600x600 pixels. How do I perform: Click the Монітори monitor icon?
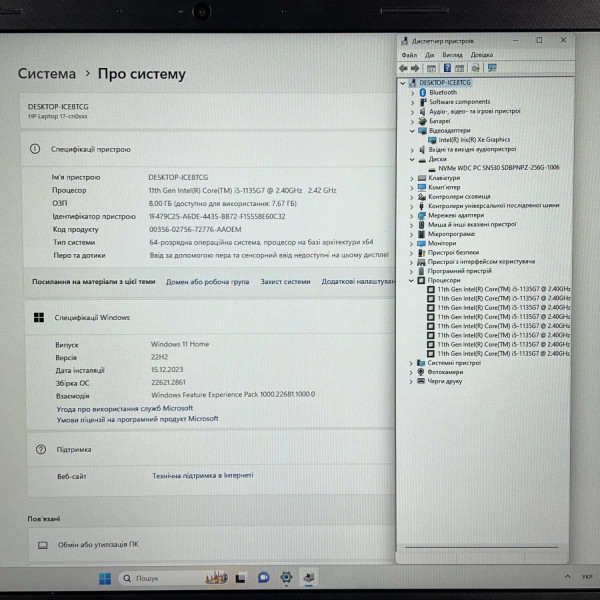pyautogui.click(x=421, y=243)
